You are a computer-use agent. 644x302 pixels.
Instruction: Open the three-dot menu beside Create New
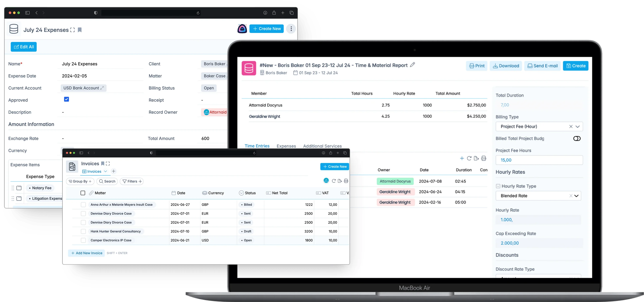[x=291, y=29]
